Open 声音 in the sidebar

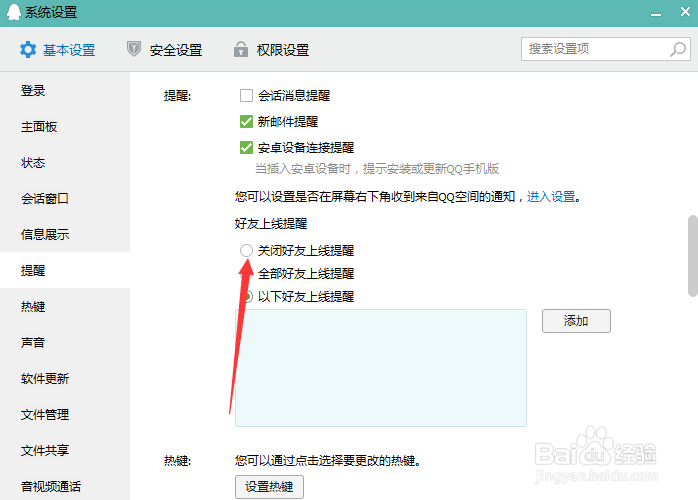point(65,342)
